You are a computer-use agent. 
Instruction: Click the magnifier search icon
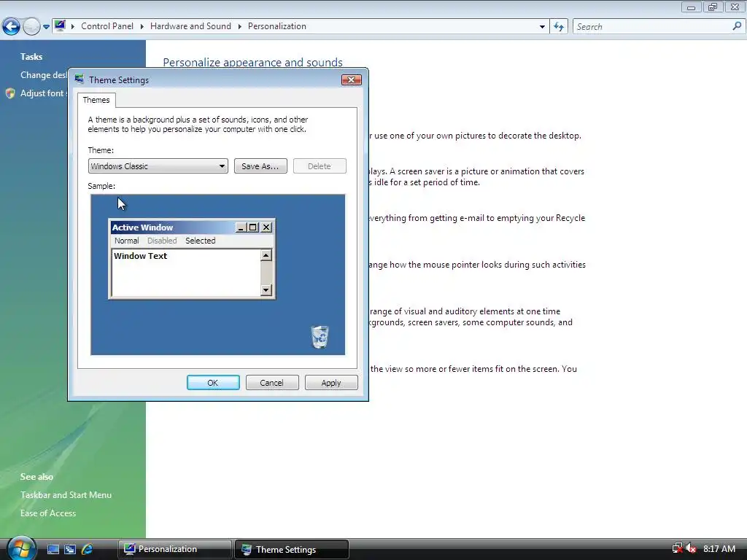[x=737, y=26]
